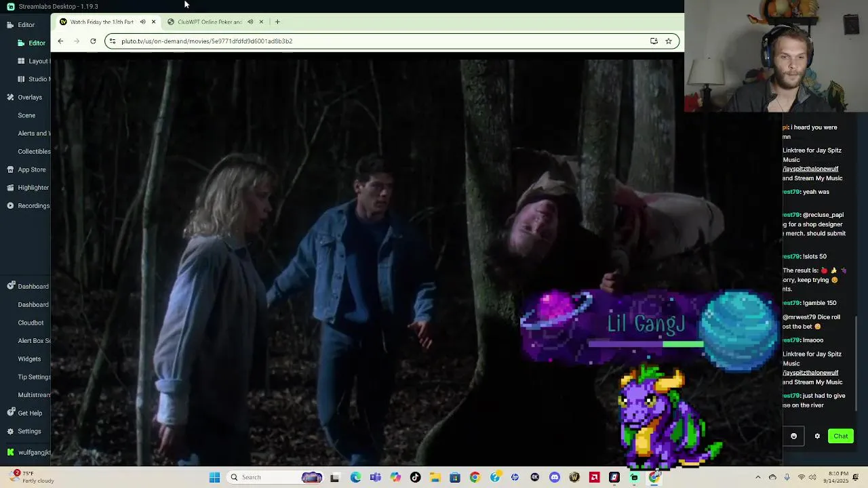Image resolution: width=868 pixels, height=488 pixels.
Task: Open Recordings in the sidebar
Action: point(28,205)
